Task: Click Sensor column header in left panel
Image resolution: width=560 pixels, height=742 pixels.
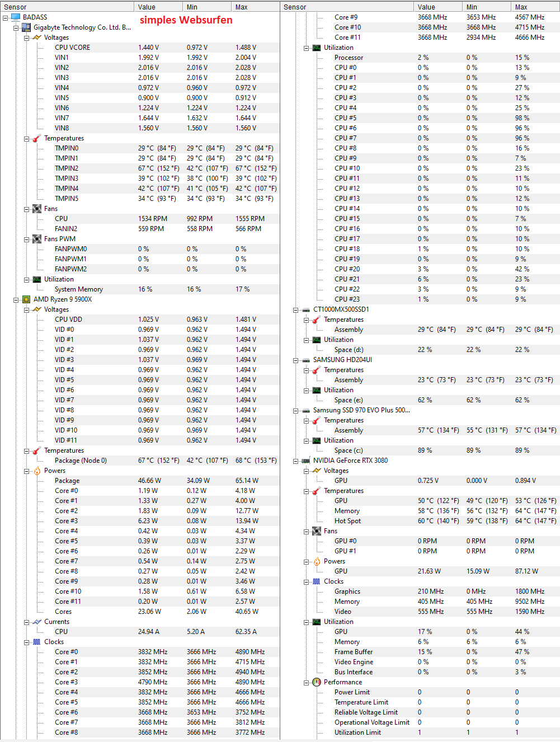Action: tap(67, 7)
